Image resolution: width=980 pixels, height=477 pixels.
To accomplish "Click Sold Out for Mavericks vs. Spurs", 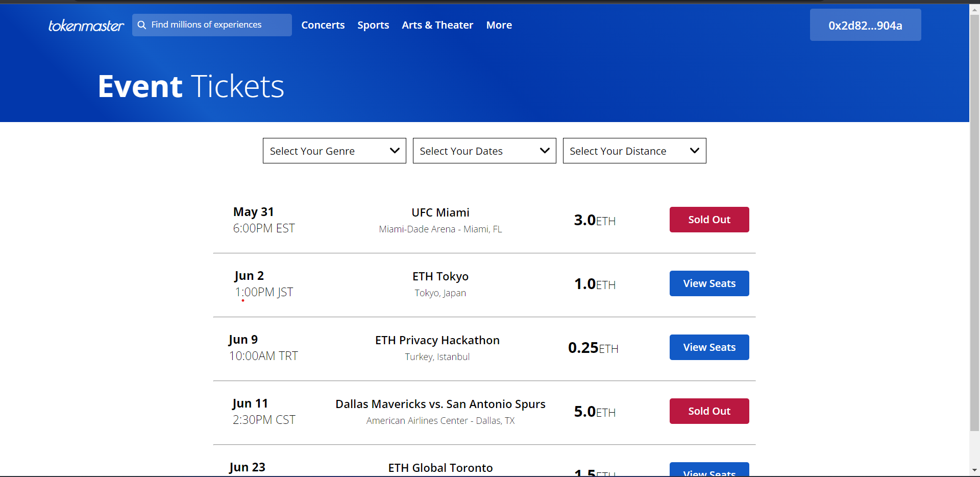I will (x=709, y=411).
